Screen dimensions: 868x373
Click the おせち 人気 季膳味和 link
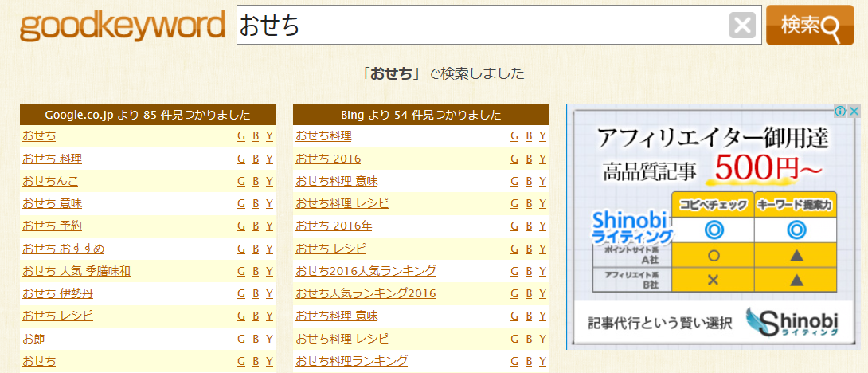point(76,271)
